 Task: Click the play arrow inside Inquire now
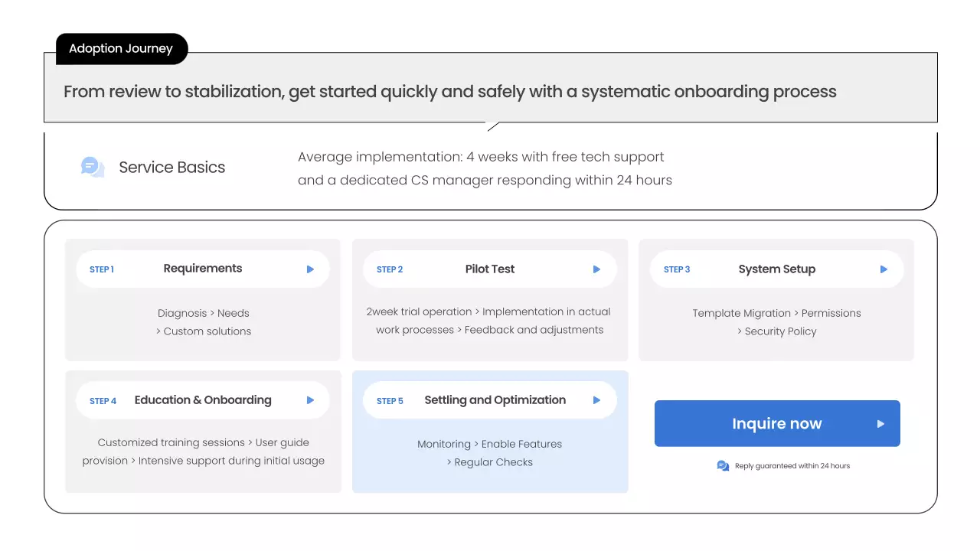880,424
